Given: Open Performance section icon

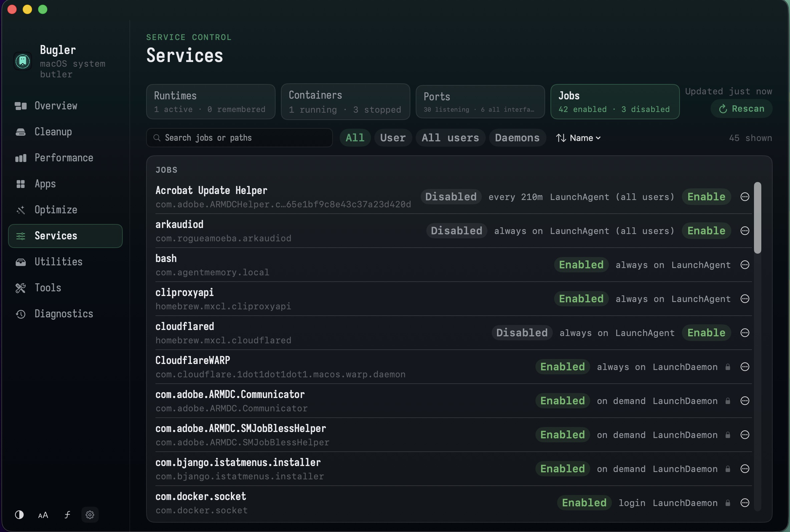Looking at the screenshot, I should pyautogui.click(x=21, y=158).
